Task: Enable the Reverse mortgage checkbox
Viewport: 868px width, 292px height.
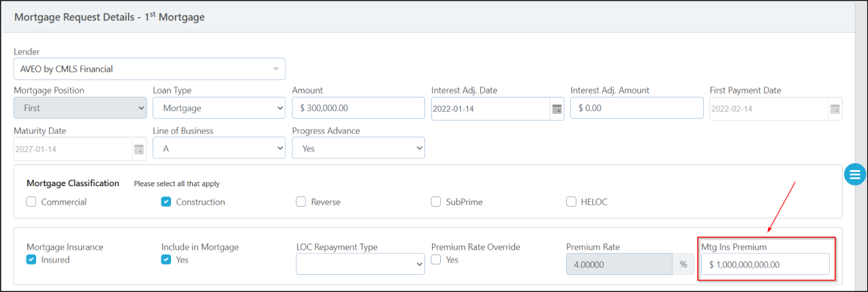Action: (301, 202)
